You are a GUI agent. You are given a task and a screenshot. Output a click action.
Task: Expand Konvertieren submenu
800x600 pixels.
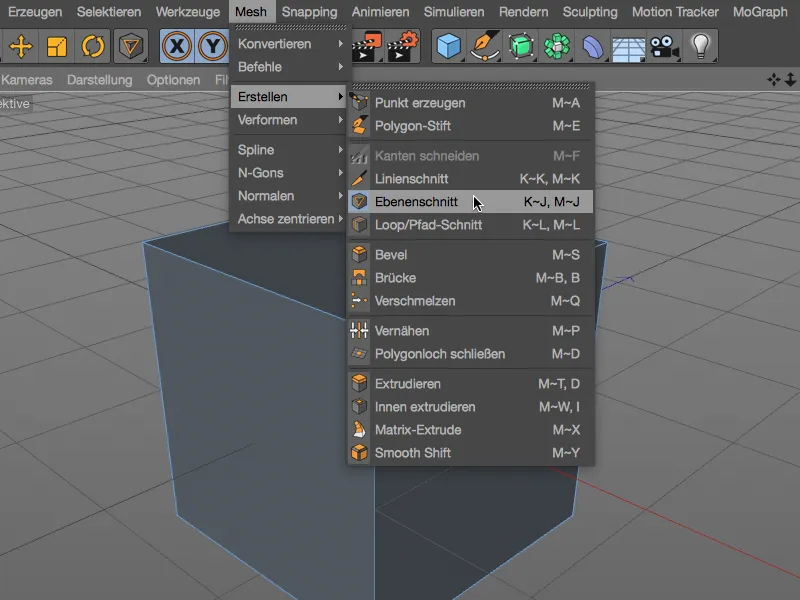[x=289, y=44]
